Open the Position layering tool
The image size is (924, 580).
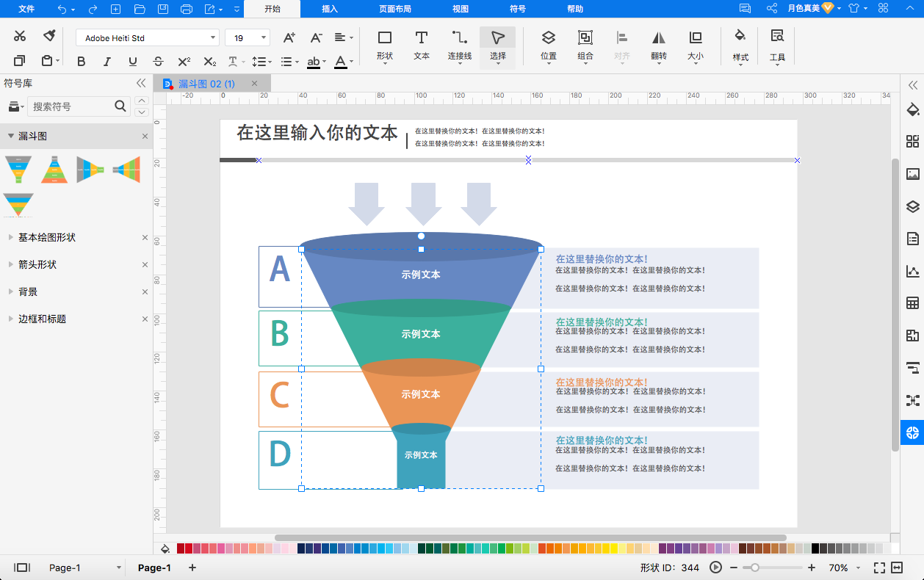pyautogui.click(x=549, y=46)
